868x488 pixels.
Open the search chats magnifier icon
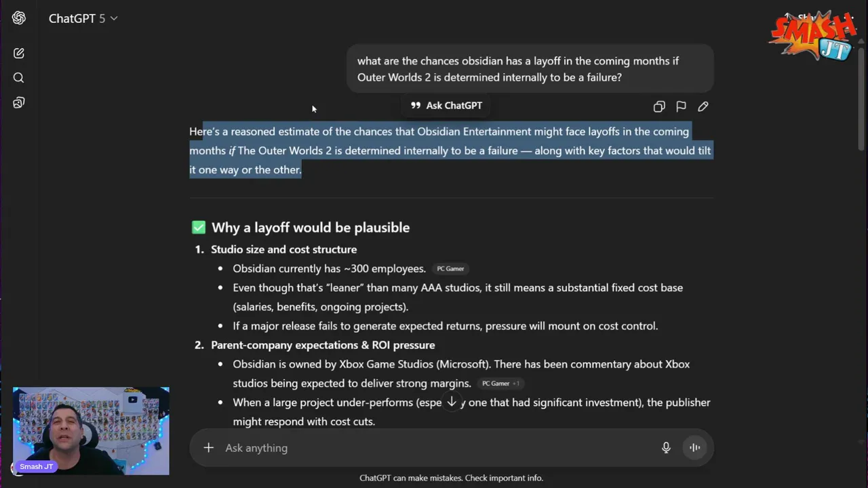19,78
